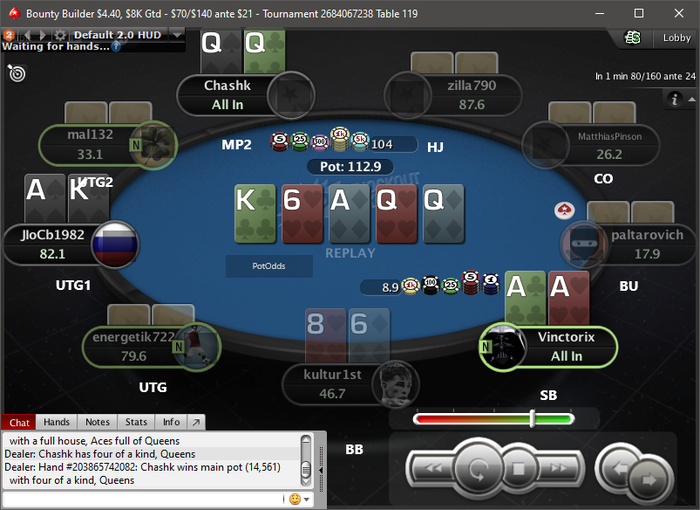The image size is (700, 510).
Task: Go to previous hand arrow button
Action: (x=619, y=469)
